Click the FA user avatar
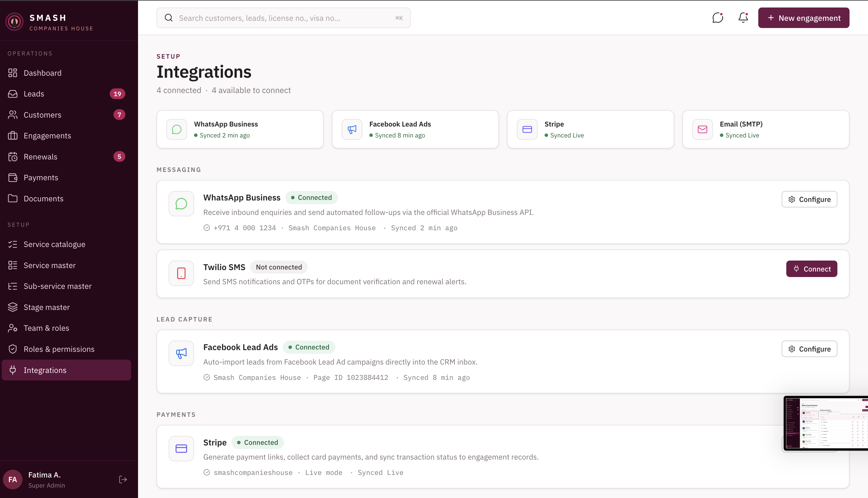Image resolution: width=868 pixels, height=498 pixels. pos(13,480)
